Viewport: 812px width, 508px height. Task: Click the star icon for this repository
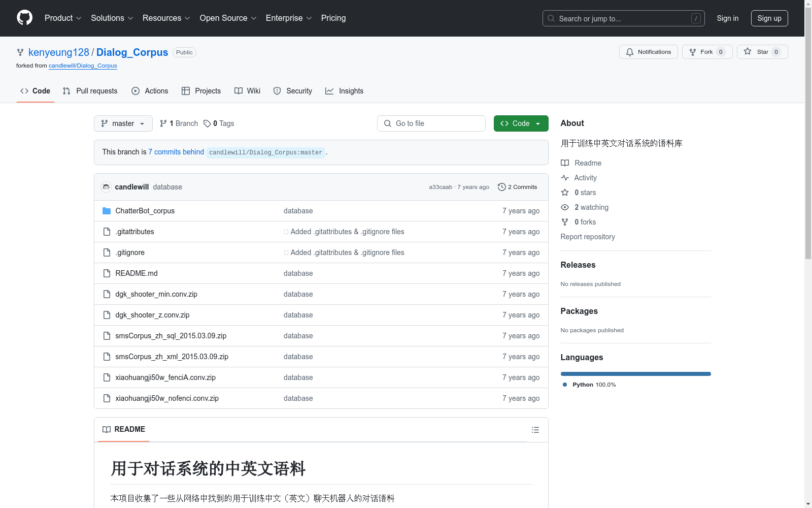(748, 51)
